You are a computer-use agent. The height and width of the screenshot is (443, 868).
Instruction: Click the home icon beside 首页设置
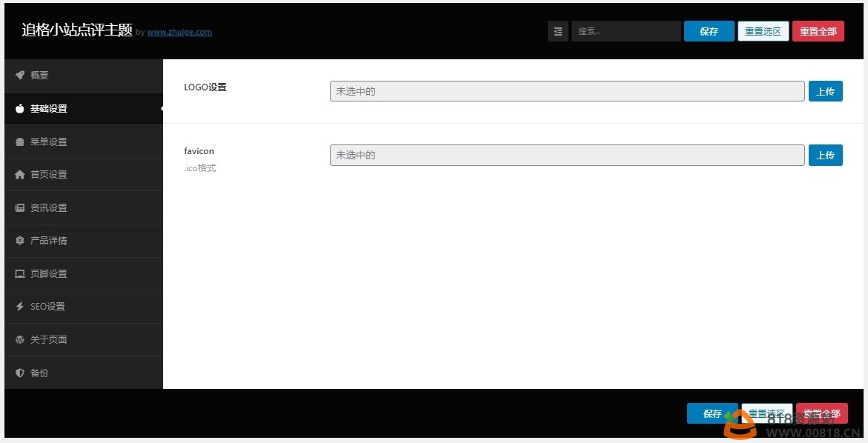click(x=20, y=175)
